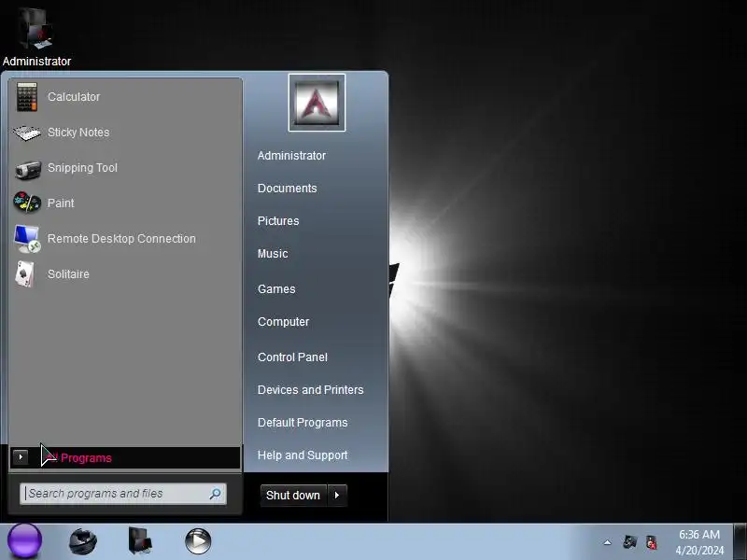Open Devices and Printers
Viewport: 747px width, 560px height.
click(x=311, y=390)
